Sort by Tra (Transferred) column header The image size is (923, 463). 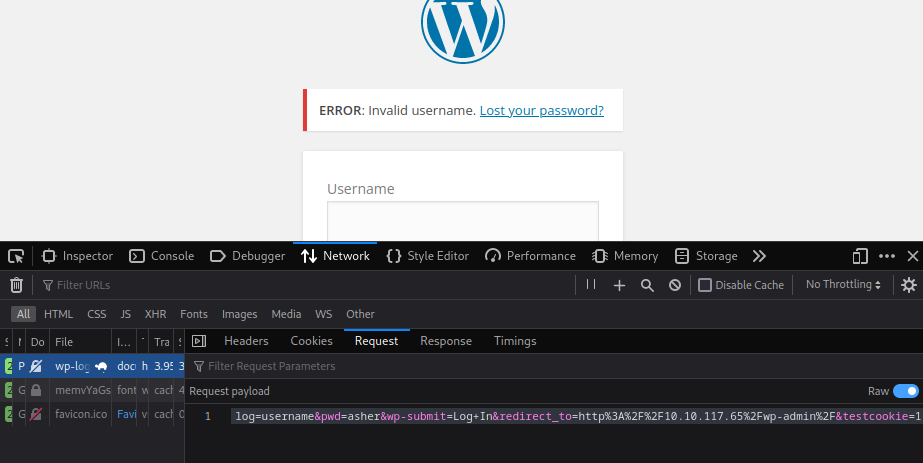(x=162, y=342)
